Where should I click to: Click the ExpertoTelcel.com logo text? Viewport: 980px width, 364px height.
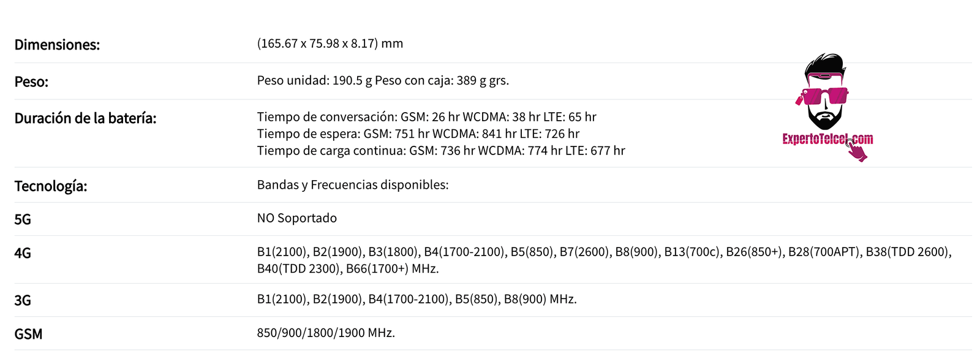click(827, 139)
